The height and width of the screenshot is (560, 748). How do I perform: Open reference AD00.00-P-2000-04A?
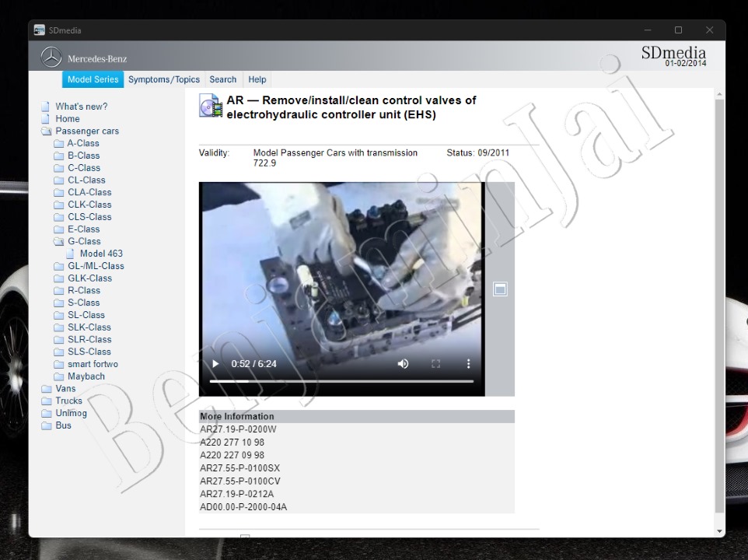(x=243, y=506)
